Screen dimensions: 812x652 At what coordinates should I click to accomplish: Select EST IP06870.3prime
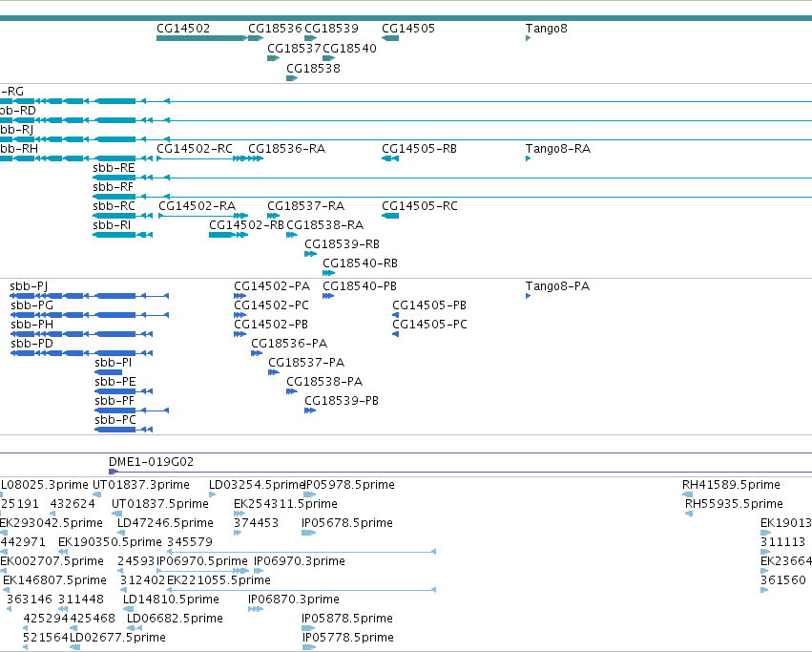click(256, 609)
